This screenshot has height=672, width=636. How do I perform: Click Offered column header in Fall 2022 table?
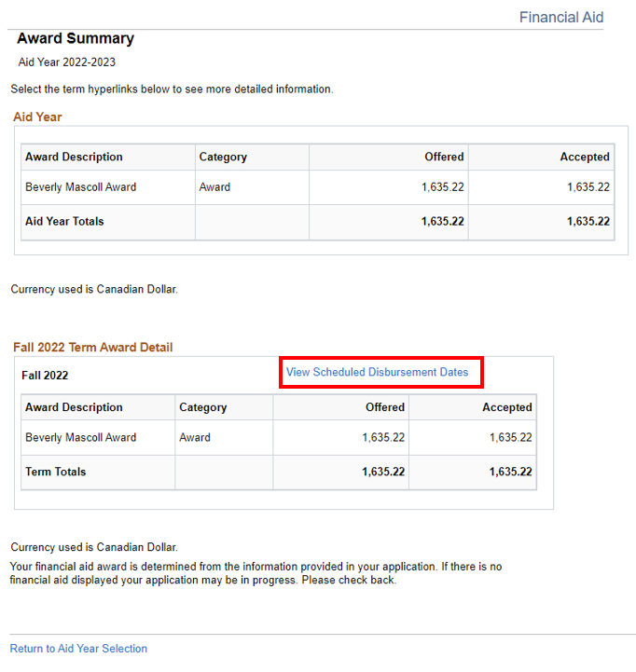[x=384, y=407]
